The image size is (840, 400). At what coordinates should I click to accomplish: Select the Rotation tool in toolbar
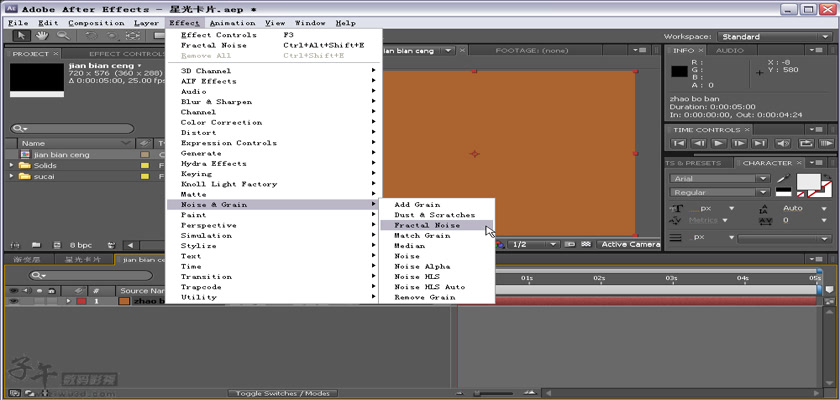coord(90,36)
